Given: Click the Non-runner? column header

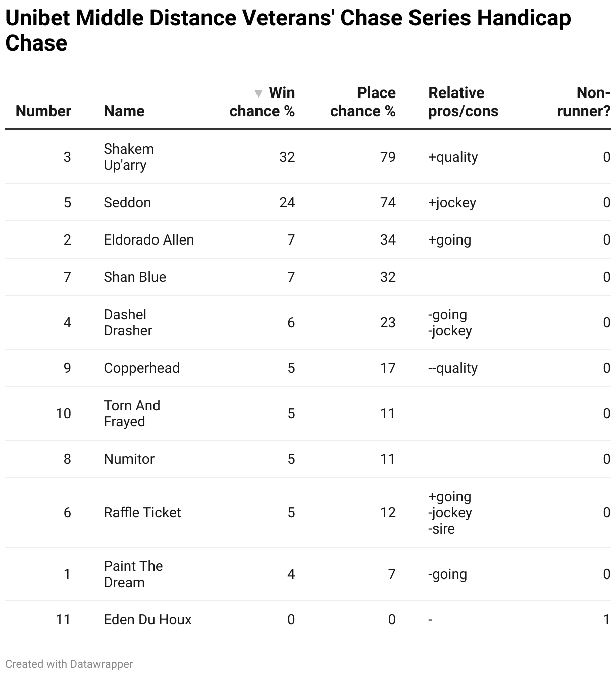Looking at the screenshot, I should (584, 102).
